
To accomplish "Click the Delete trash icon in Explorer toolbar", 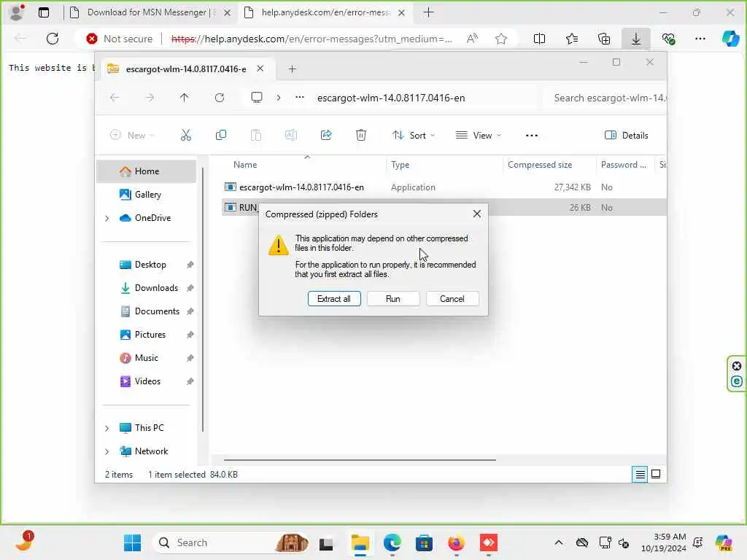I will click(361, 135).
